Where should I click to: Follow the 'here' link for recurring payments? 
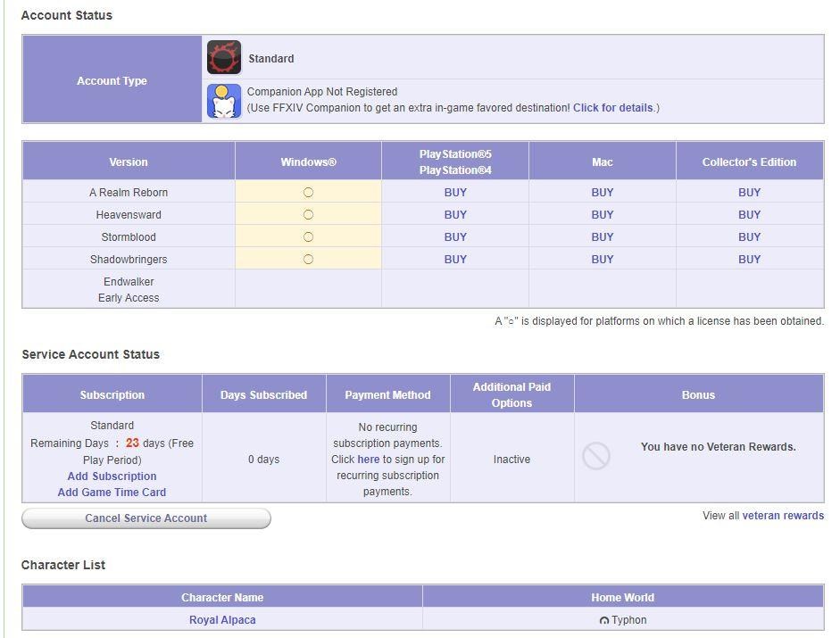pos(369,459)
